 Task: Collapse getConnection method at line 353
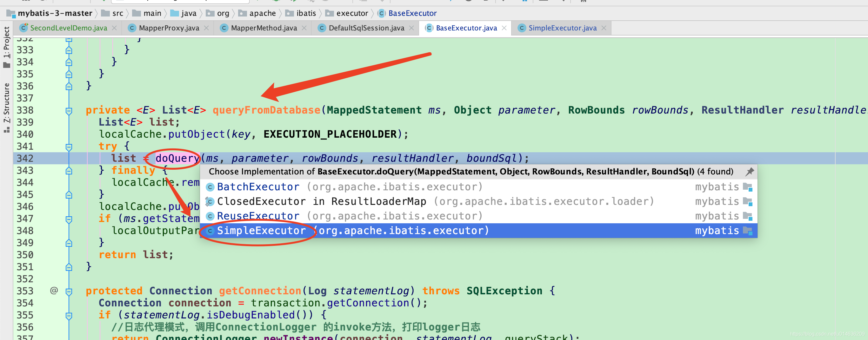point(69,291)
